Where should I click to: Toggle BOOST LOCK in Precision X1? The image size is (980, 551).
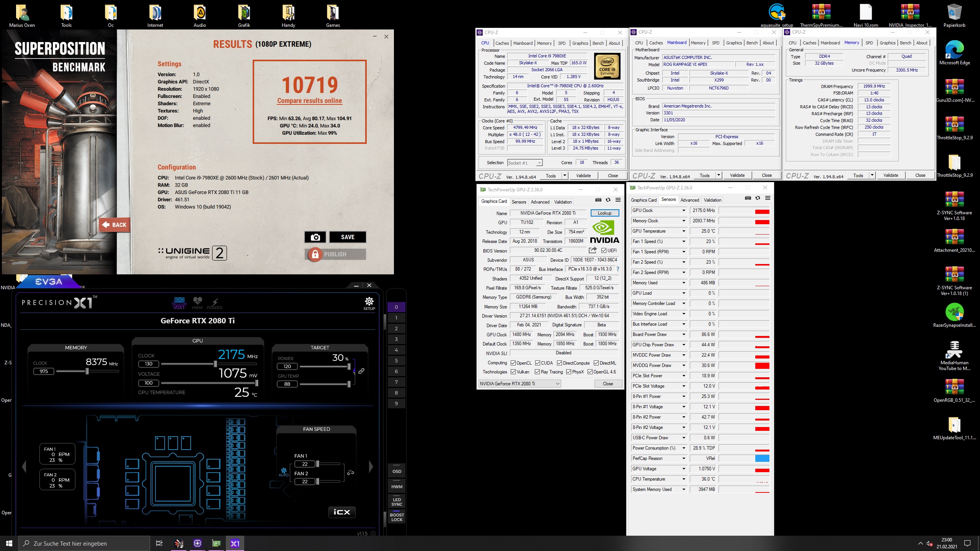397,517
